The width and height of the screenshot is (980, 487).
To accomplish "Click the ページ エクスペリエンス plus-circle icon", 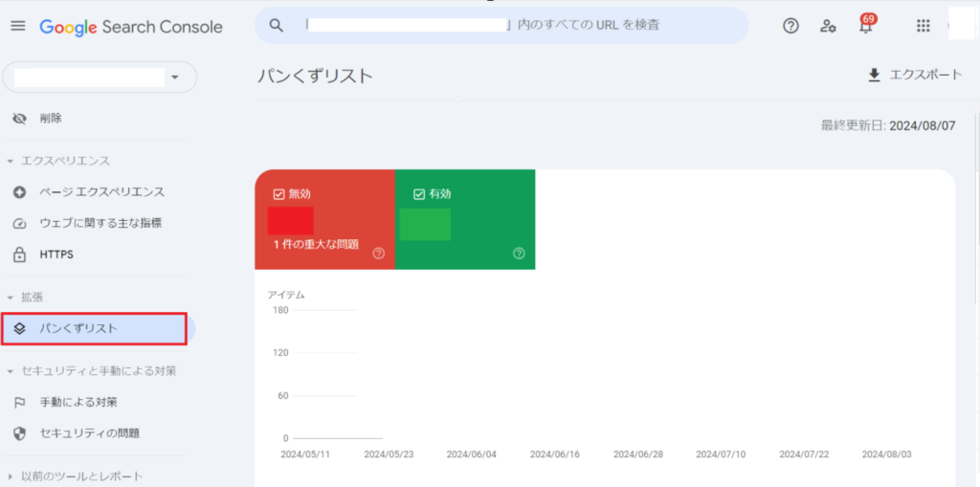I will (19, 192).
